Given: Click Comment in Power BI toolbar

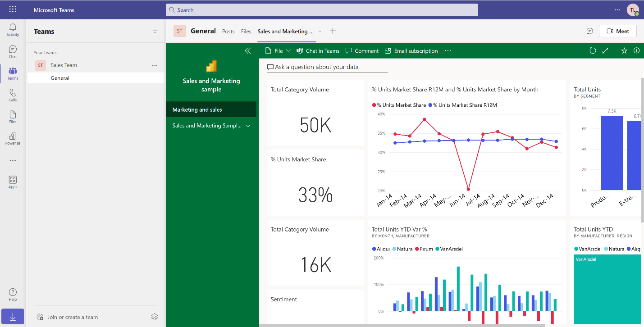Looking at the screenshot, I should (362, 51).
